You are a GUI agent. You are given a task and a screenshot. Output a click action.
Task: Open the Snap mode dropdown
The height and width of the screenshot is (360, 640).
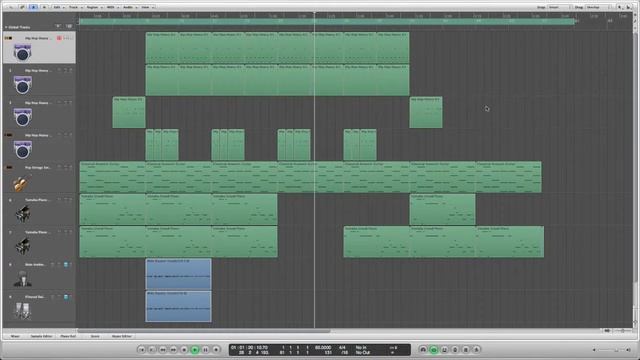tap(559, 7)
